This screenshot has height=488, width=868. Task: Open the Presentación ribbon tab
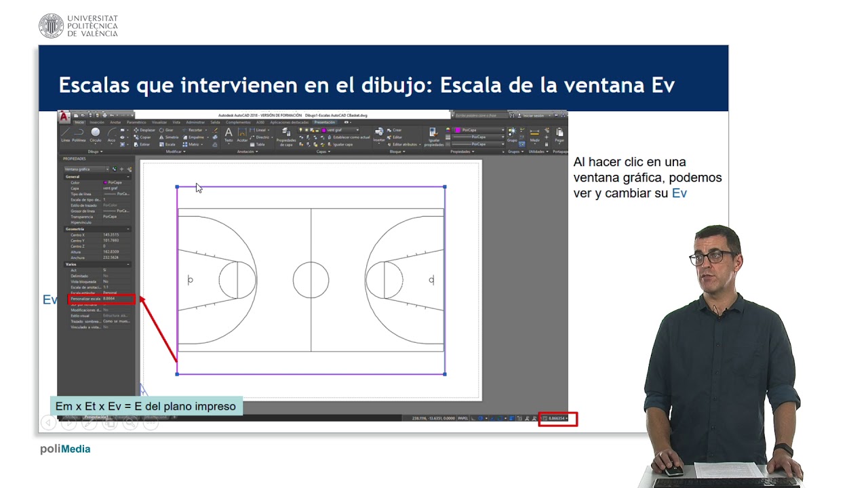pos(325,123)
